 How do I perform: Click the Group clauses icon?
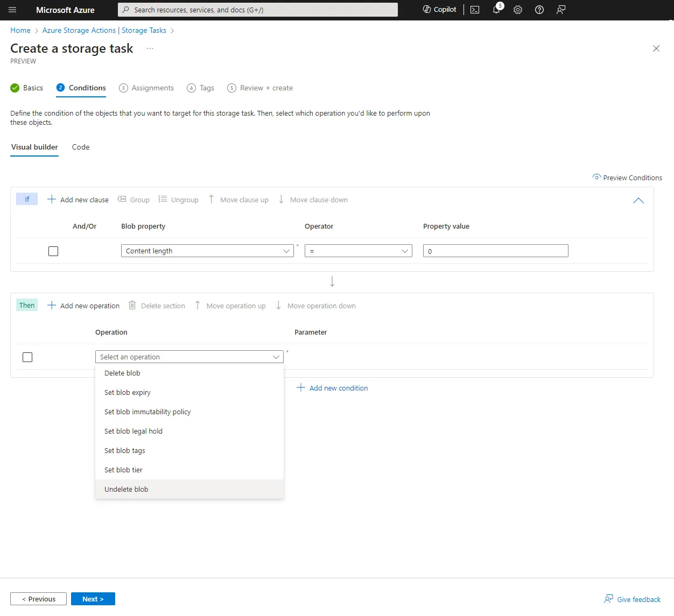(122, 199)
